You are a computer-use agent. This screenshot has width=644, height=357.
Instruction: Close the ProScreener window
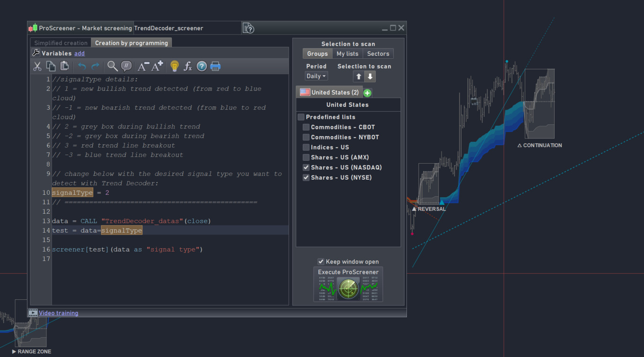(x=401, y=28)
